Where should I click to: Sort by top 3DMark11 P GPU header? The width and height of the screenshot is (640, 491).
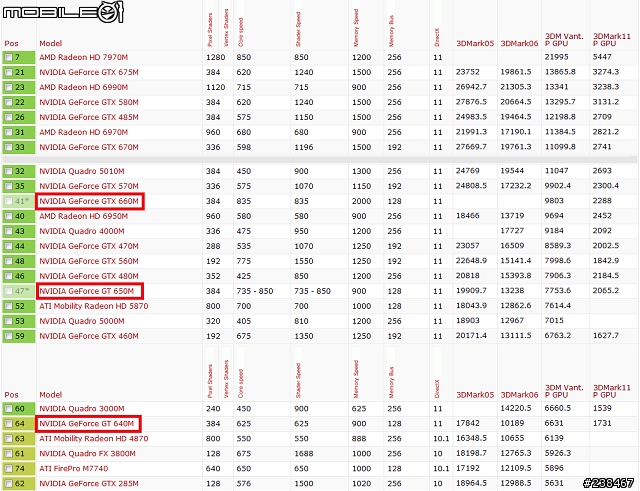coord(611,40)
